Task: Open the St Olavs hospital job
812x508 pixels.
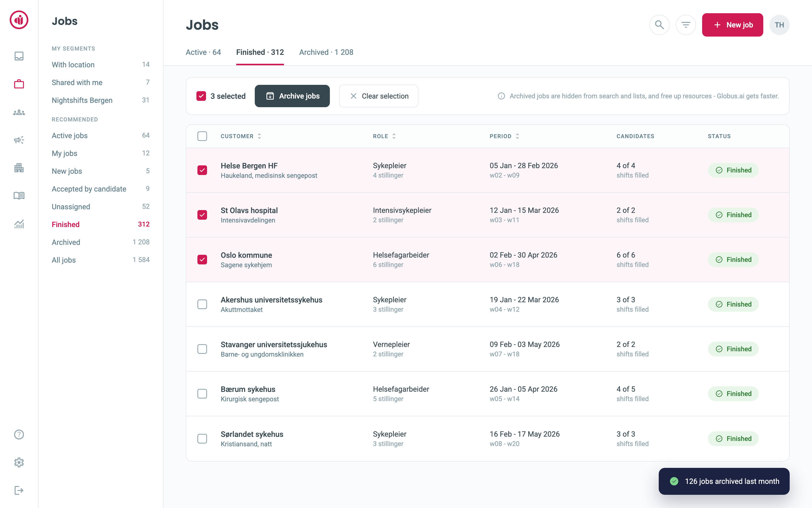Action: [x=249, y=210]
